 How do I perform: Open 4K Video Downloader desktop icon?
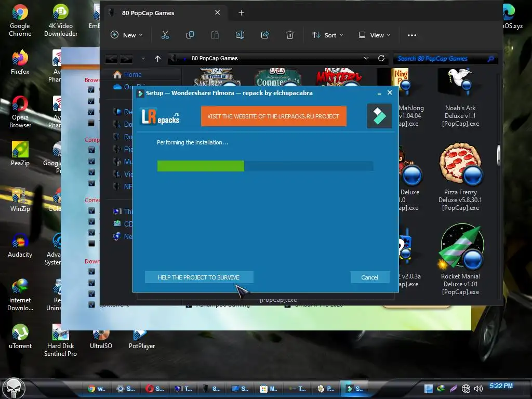pyautogui.click(x=61, y=20)
